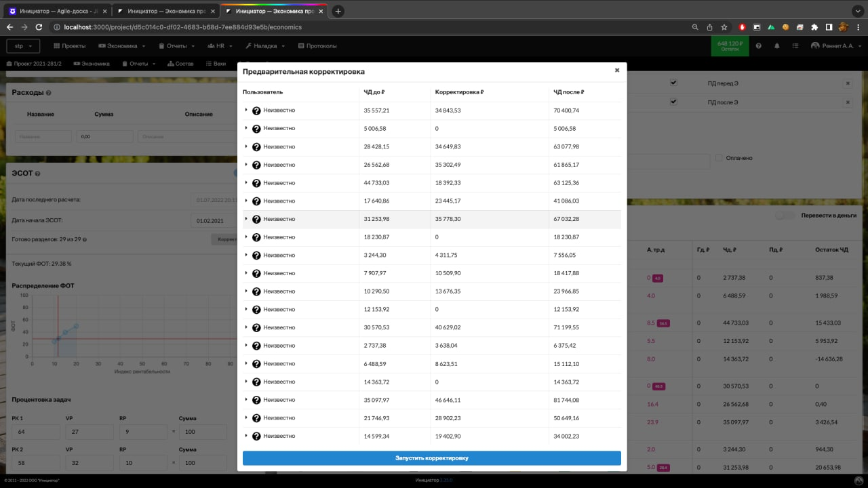The image size is (868, 488).
Task: Toggle checkbox beside ПД после Э
Action: [x=673, y=102]
